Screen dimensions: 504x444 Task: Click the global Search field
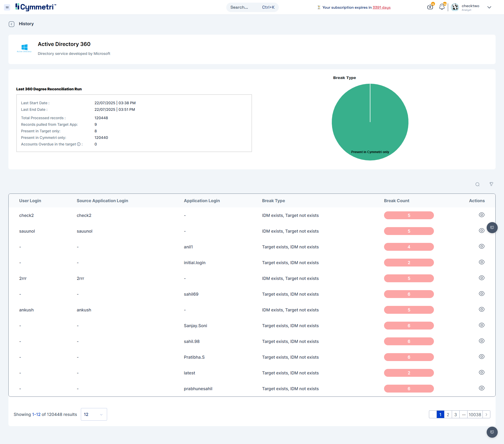[x=253, y=7]
